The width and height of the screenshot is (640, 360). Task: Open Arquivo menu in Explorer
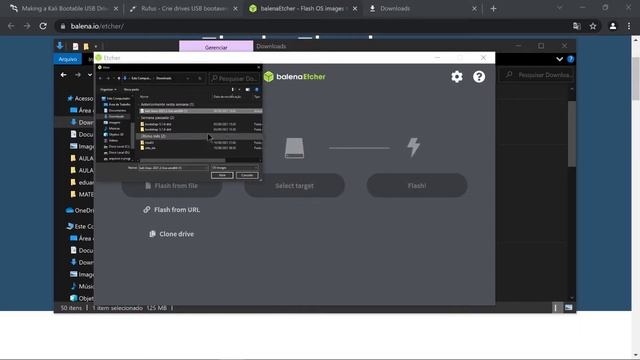(68, 59)
